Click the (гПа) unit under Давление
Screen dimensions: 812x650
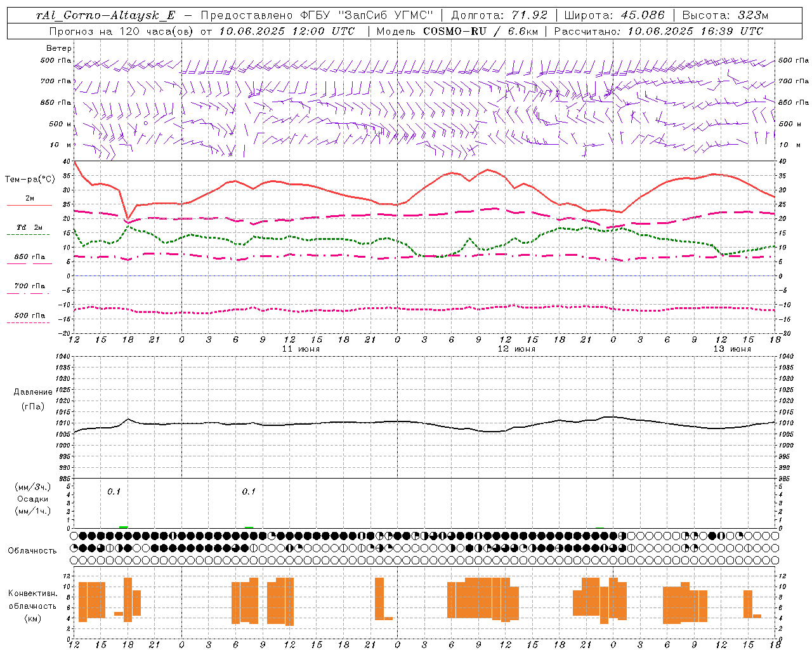coord(33,407)
